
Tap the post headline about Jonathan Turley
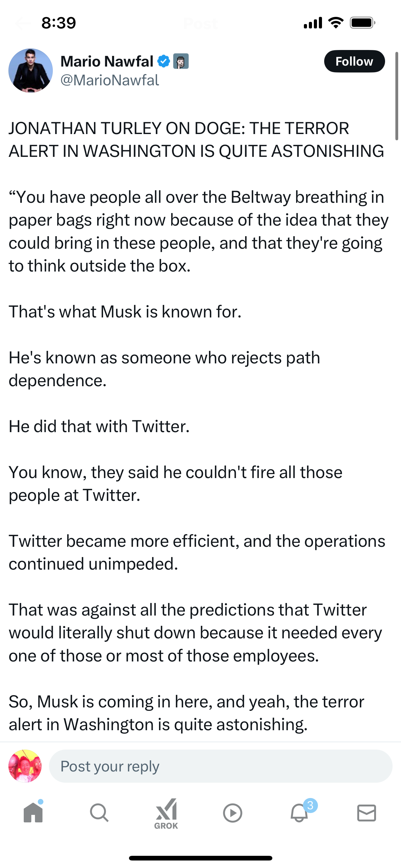[x=196, y=139]
